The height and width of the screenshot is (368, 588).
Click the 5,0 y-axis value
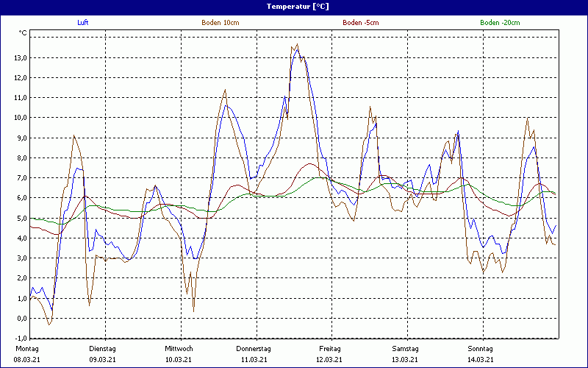pyautogui.click(x=21, y=218)
